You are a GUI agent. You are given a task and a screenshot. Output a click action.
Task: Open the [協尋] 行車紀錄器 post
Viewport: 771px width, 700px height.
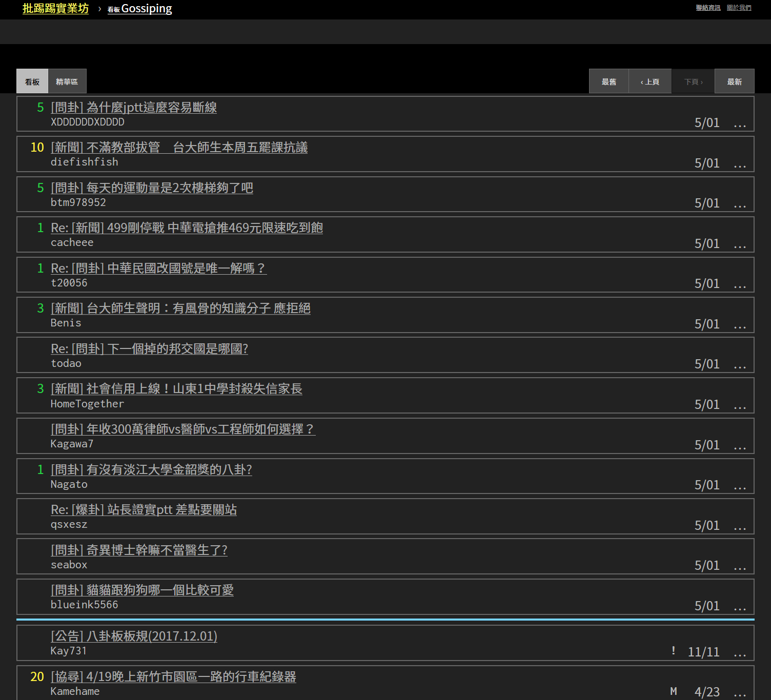pyautogui.click(x=173, y=676)
